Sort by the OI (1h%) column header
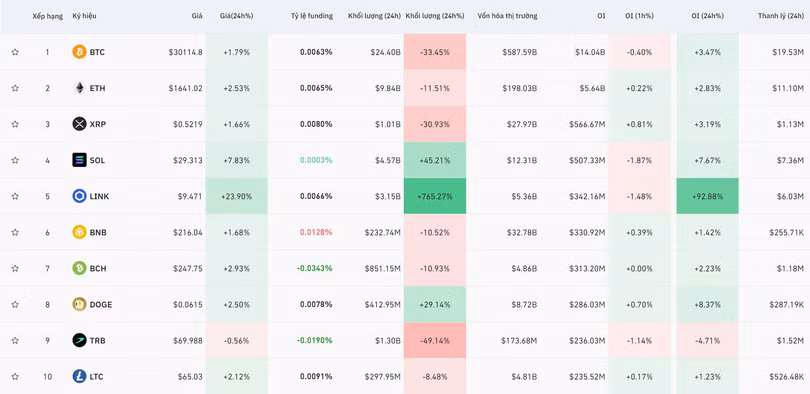Image resolution: width=810 pixels, height=394 pixels. 639,16
